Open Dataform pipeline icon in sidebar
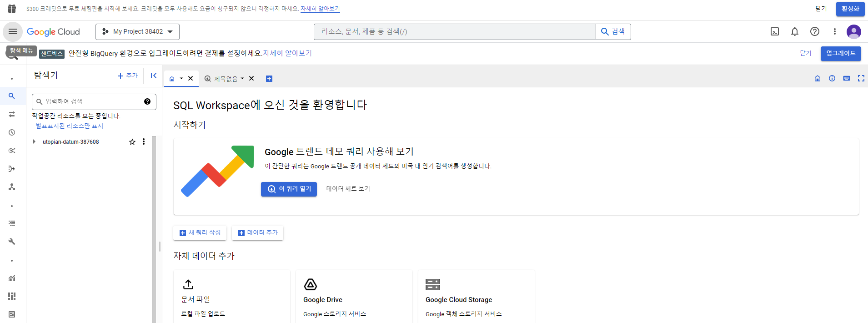The width and height of the screenshot is (868, 323). coord(12,169)
